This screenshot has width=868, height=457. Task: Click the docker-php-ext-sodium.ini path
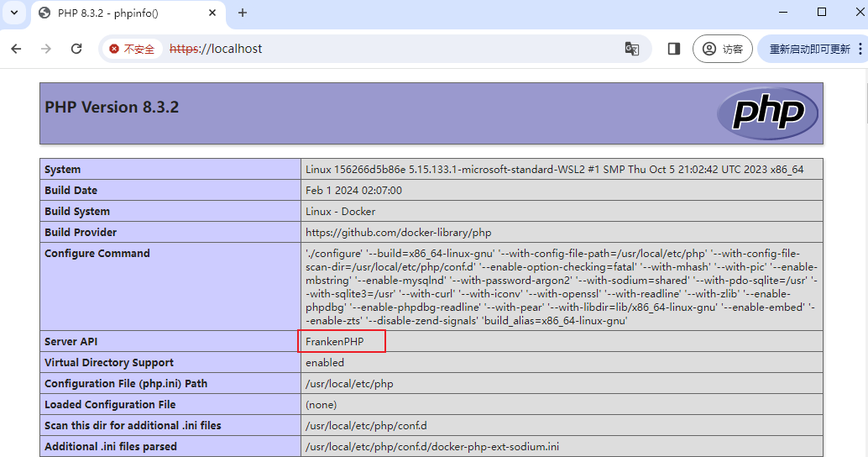431,446
